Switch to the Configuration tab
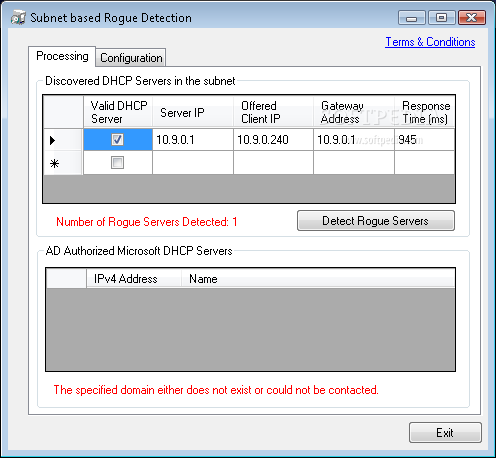This screenshot has width=496, height=458. coord(131,58)
